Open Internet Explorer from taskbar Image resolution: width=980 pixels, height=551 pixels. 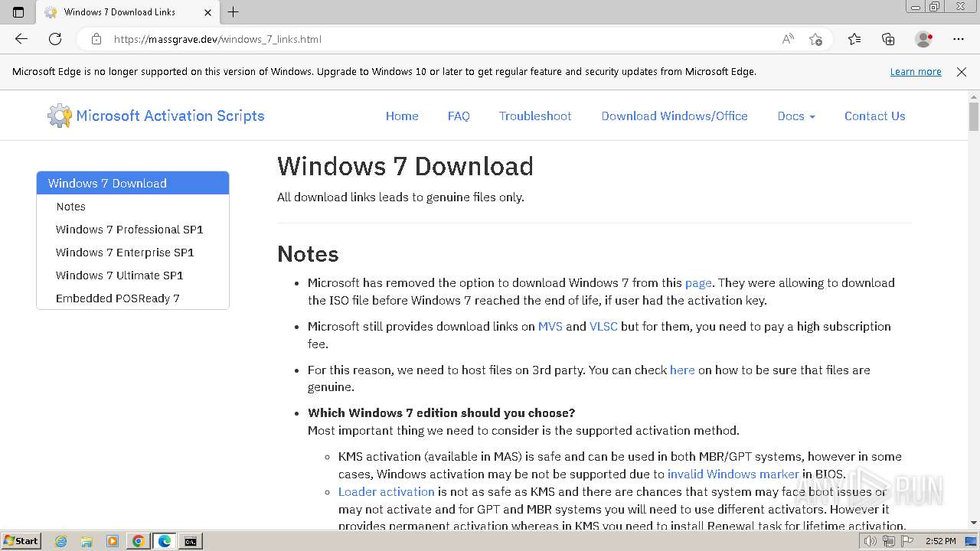pyautogui.click(x=61, y=541)
